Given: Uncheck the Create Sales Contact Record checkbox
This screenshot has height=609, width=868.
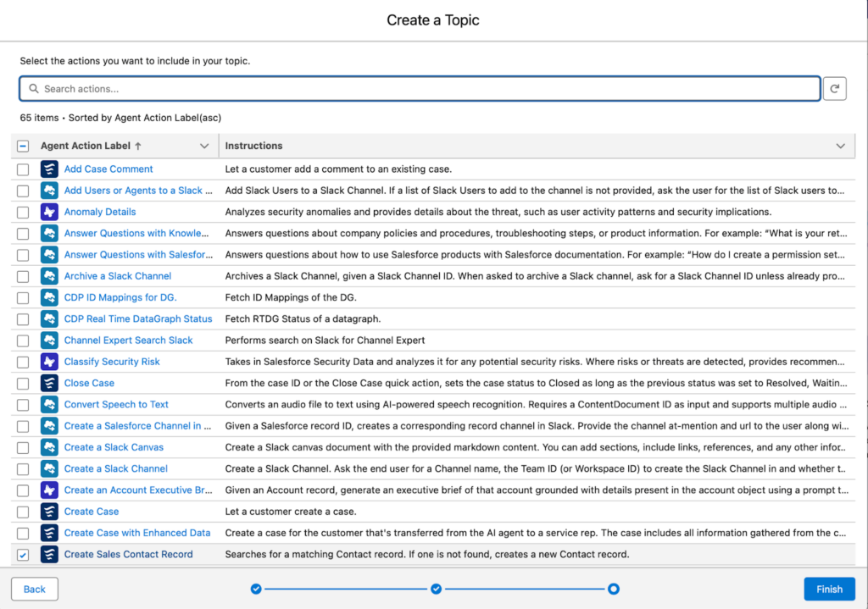Looking at the screenshot, I should 22,554.
